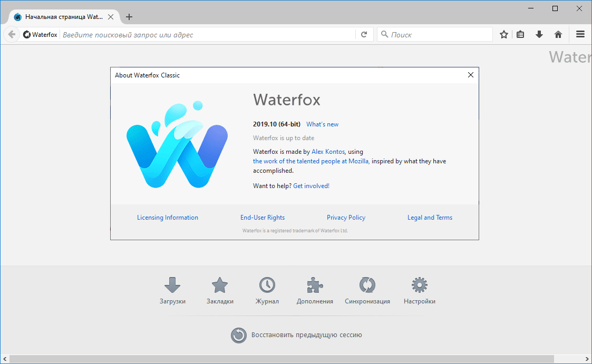
Task: Click the horizontal scrollbar thumb
Action: [x=282, y=359]
